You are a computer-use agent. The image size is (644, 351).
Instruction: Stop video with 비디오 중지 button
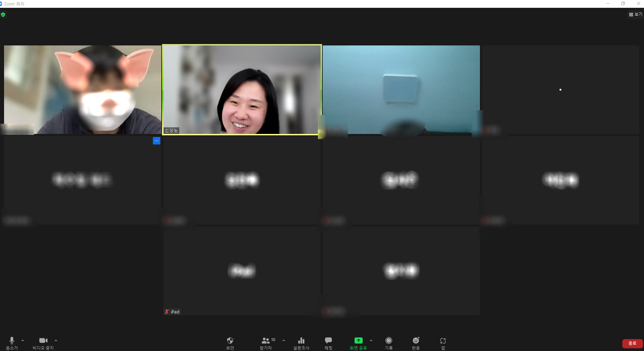[x=43, y=343]
